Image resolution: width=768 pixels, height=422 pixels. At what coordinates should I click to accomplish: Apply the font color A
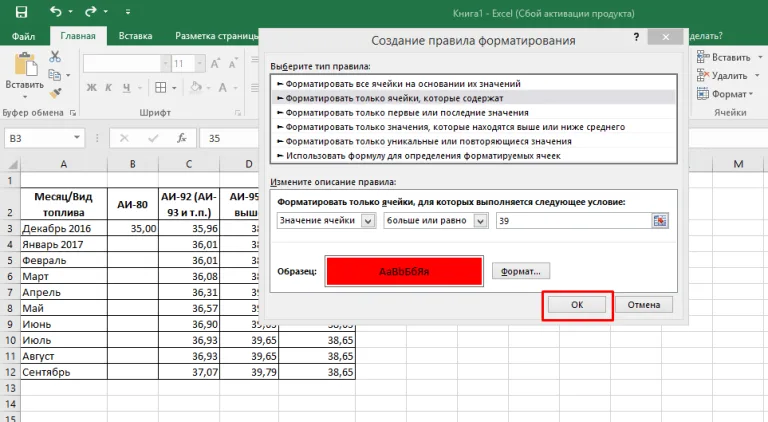tap(223, 88)
